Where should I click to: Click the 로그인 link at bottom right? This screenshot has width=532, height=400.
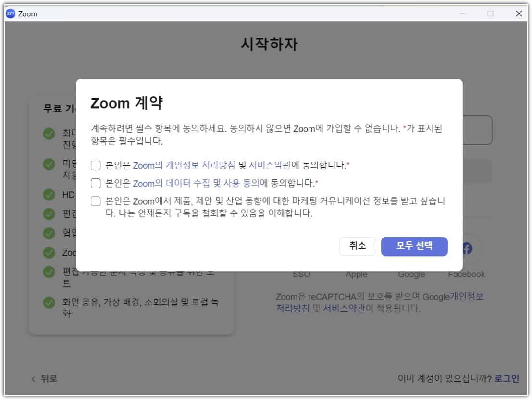[x=507, y=379]
